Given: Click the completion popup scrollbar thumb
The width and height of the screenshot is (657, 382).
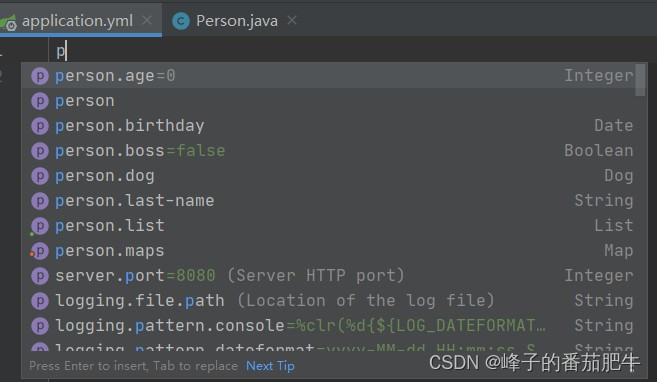Looking at the screenshot, I should point(640,80).
